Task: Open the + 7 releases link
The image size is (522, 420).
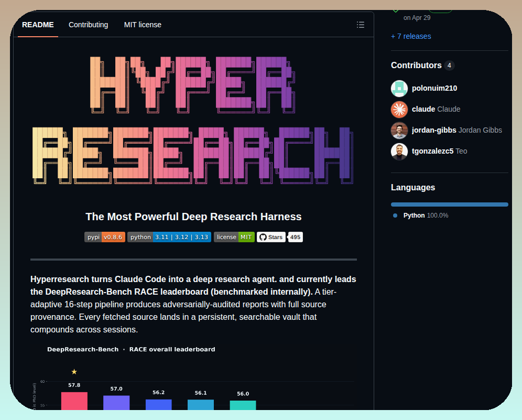Action: coord(411,36)
